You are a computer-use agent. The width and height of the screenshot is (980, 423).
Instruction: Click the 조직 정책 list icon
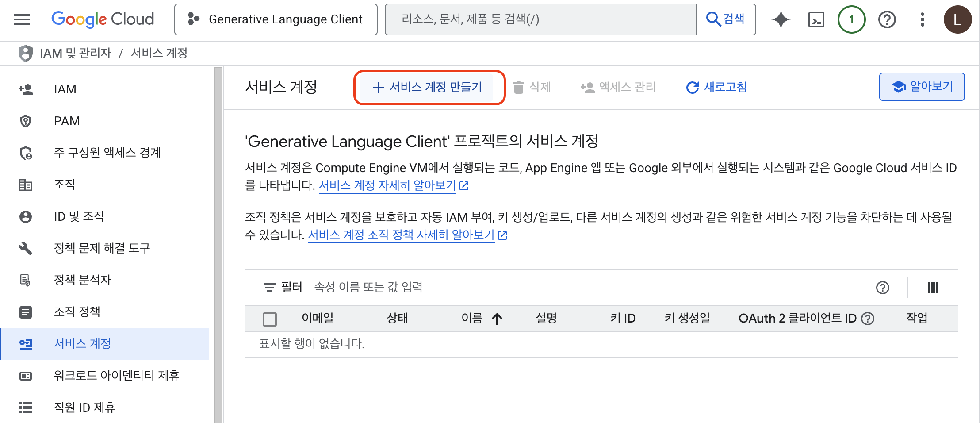click(x=26, y=312)
